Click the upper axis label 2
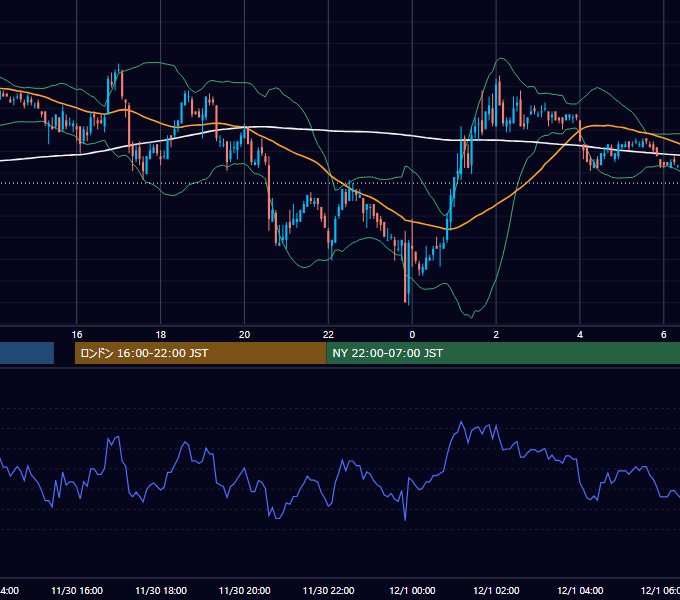 click(x=496, y=335)
